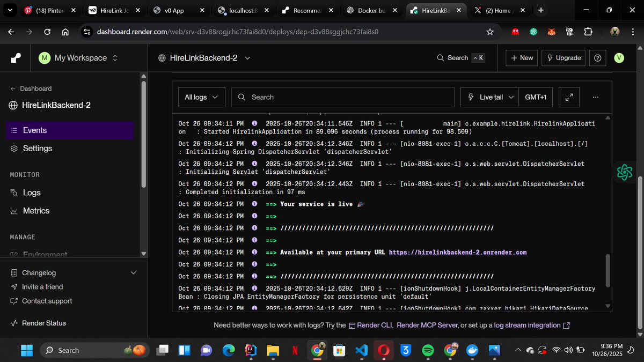Open the logs three-dots more menu
This screenshot has width=644, height=362.
coord(596,97)
